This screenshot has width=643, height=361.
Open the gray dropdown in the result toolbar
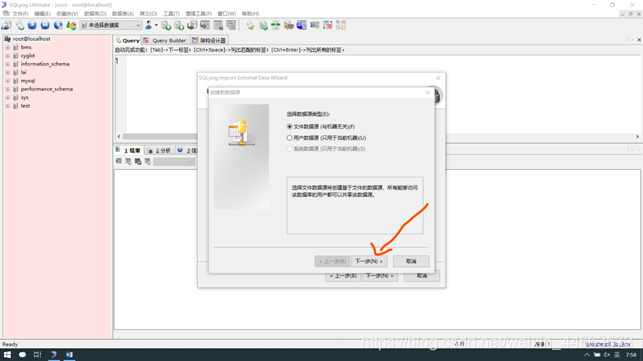pos(174,162)
